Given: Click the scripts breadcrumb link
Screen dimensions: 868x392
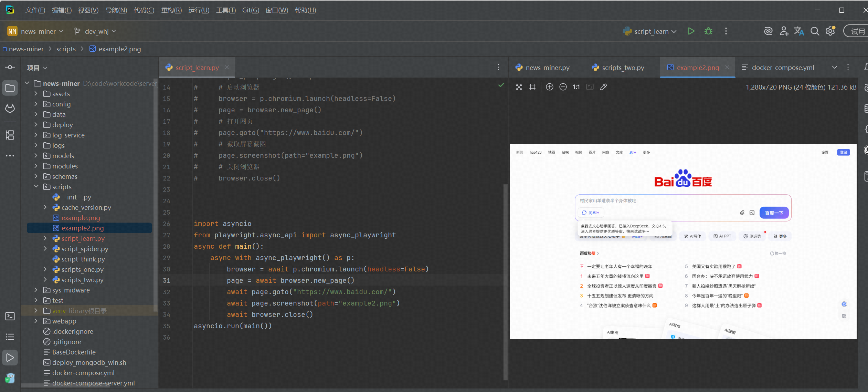Looking at the screenshot, I should 66,49.
